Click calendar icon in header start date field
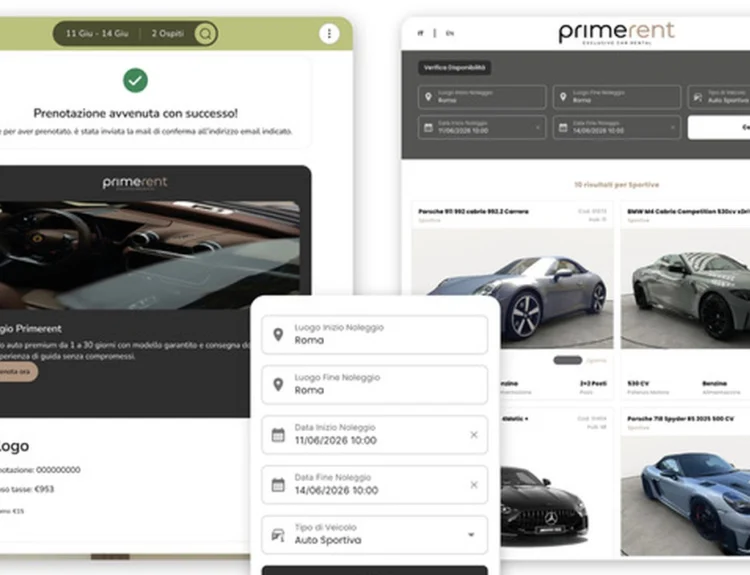This screenshot has height=575, width=750. coord(428,127)
